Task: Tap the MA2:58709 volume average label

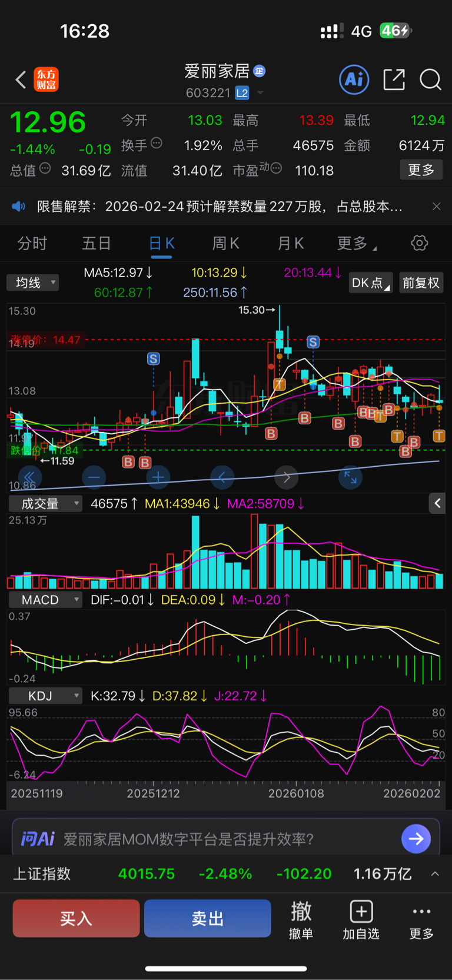Action: pyautogui.click(x=266, y=504)
